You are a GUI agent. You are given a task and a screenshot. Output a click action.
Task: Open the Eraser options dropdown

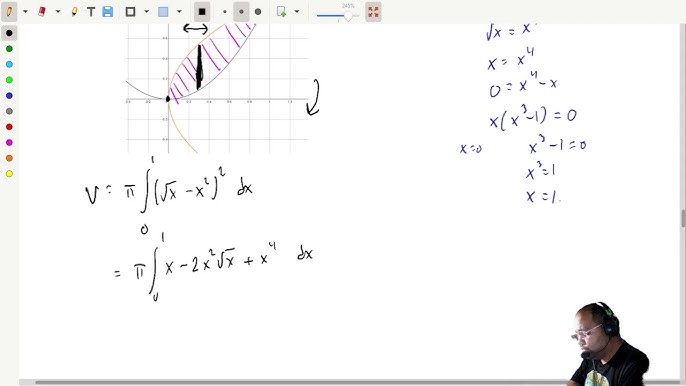tap(58, 12)
